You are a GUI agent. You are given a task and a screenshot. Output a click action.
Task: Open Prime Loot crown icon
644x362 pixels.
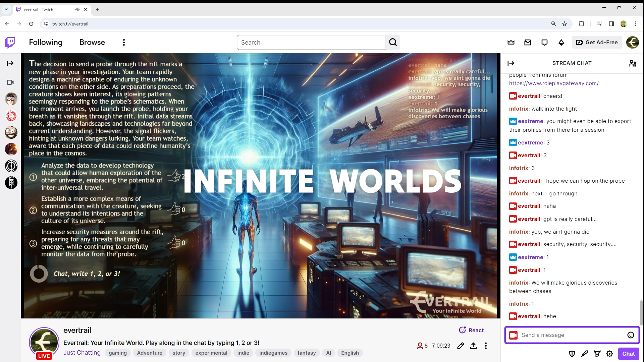click(x=511, y=43)
